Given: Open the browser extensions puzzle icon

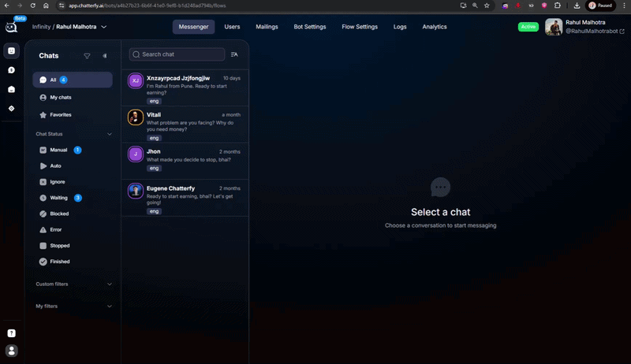Looking at the screenshot, I should click(558, 6).
